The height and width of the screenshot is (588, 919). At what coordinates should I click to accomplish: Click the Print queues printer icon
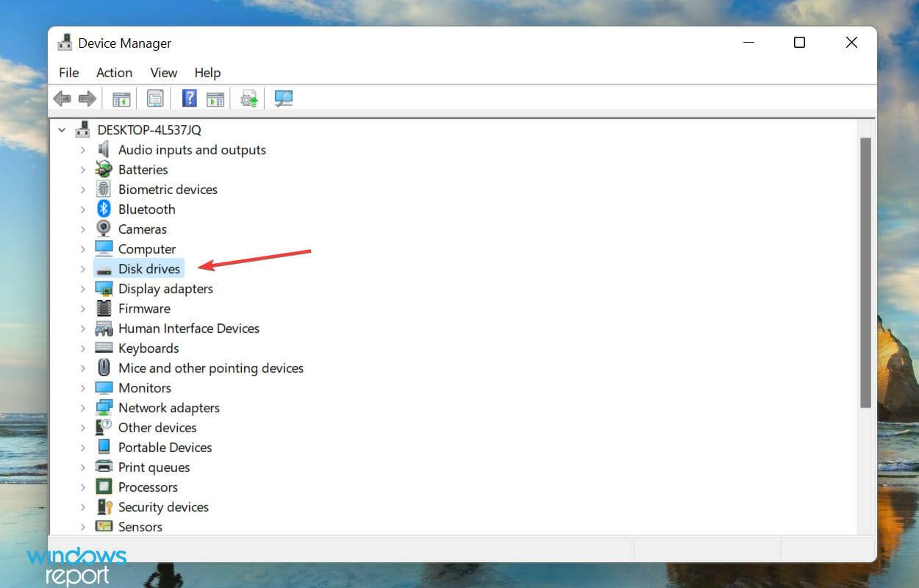point(104,467)
